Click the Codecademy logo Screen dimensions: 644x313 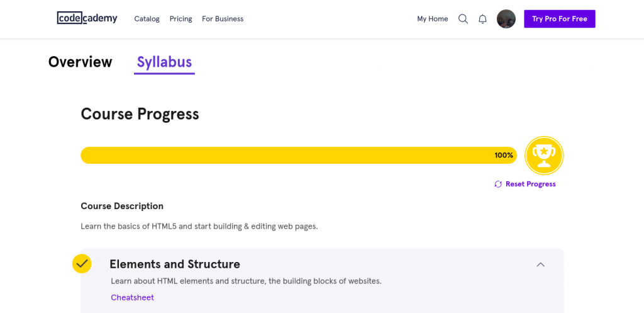(87, 18)
